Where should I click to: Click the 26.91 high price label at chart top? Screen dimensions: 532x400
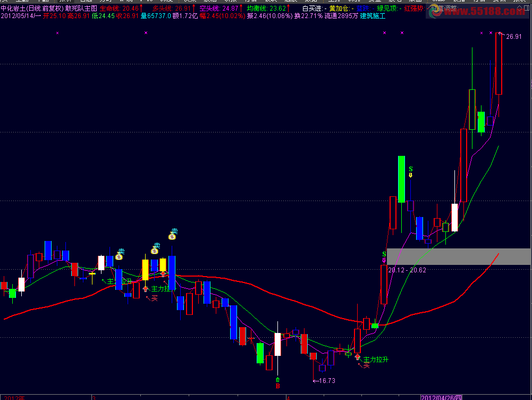(x=514, y=37)
